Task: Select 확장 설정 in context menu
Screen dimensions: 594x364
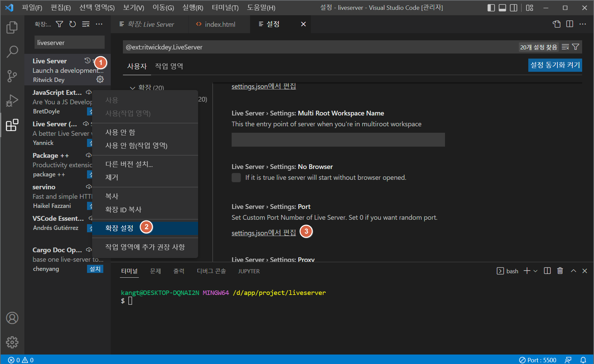Action: (145, 228)
